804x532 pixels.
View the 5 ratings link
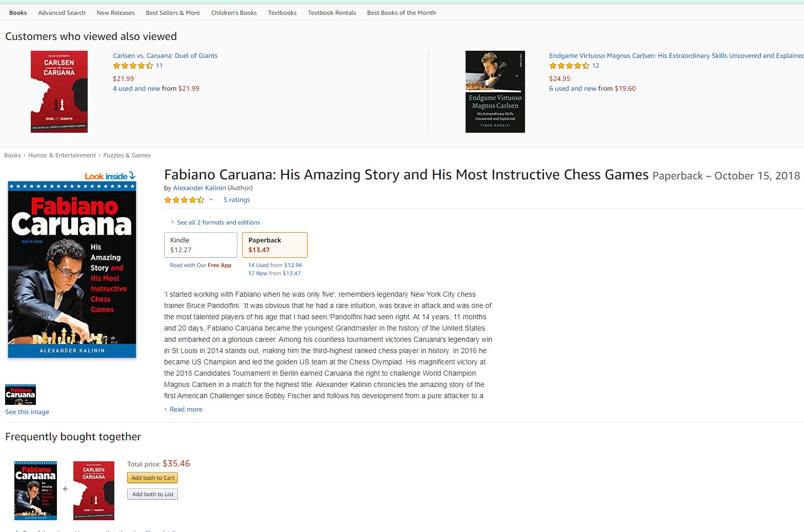(x=236, y=200)
